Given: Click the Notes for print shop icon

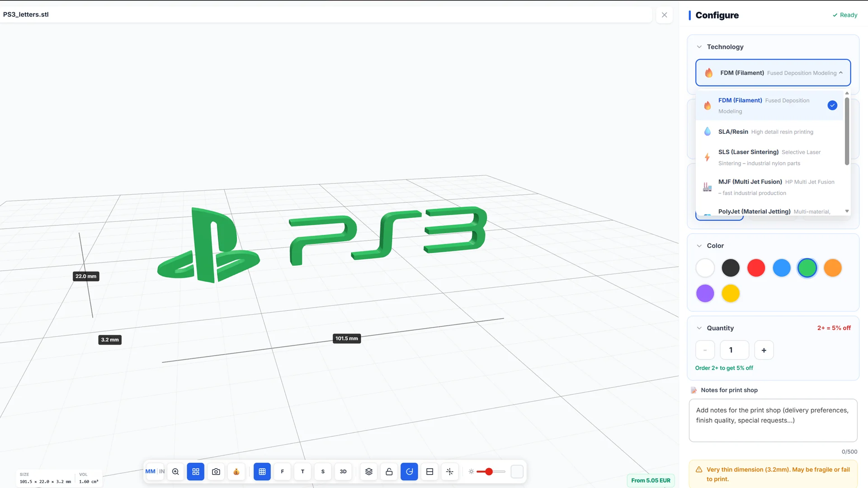Looking at the screenshot, I should 693,390.
